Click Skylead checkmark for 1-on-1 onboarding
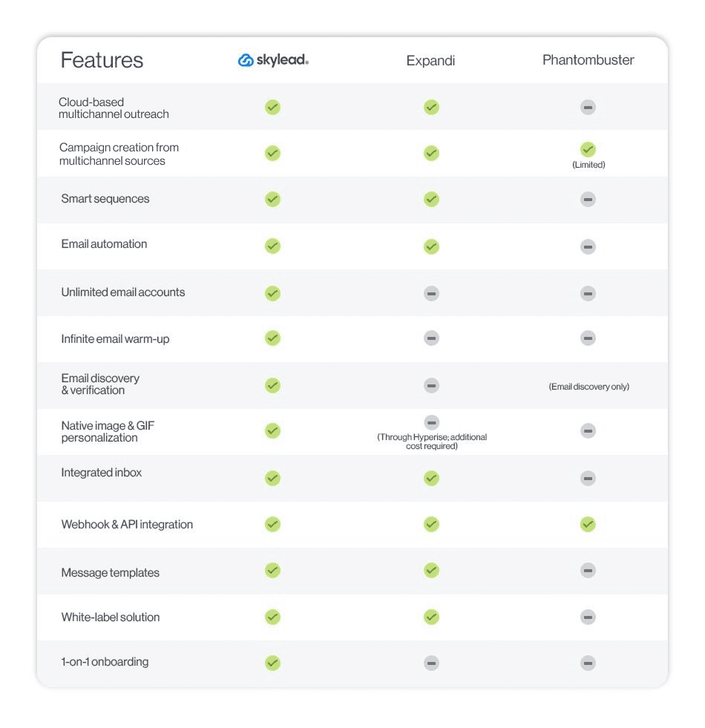The height and width of the screenshot is (728, 705). click(272, 663)
